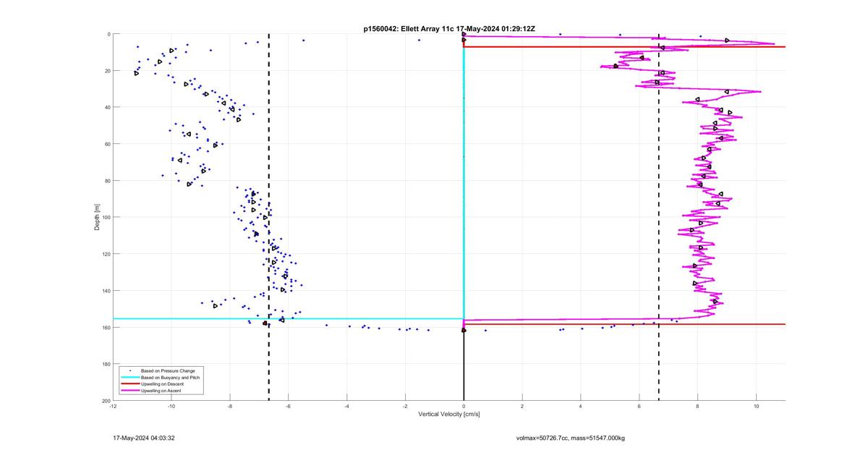
Task: Pick the cyan line sample in the legend
Action: tap(129, 378)
